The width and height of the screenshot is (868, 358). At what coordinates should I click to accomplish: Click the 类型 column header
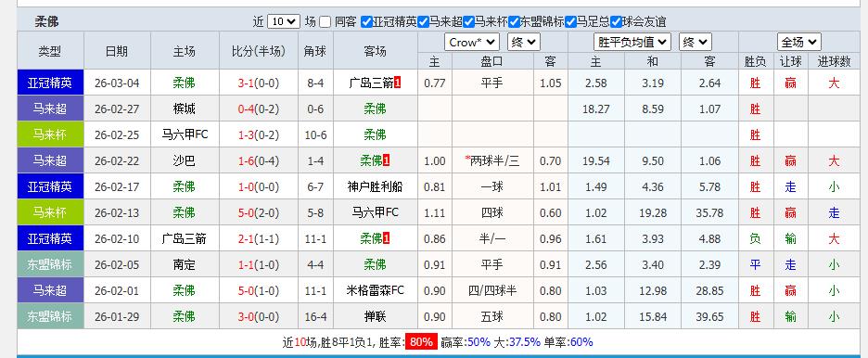(50, 51)
